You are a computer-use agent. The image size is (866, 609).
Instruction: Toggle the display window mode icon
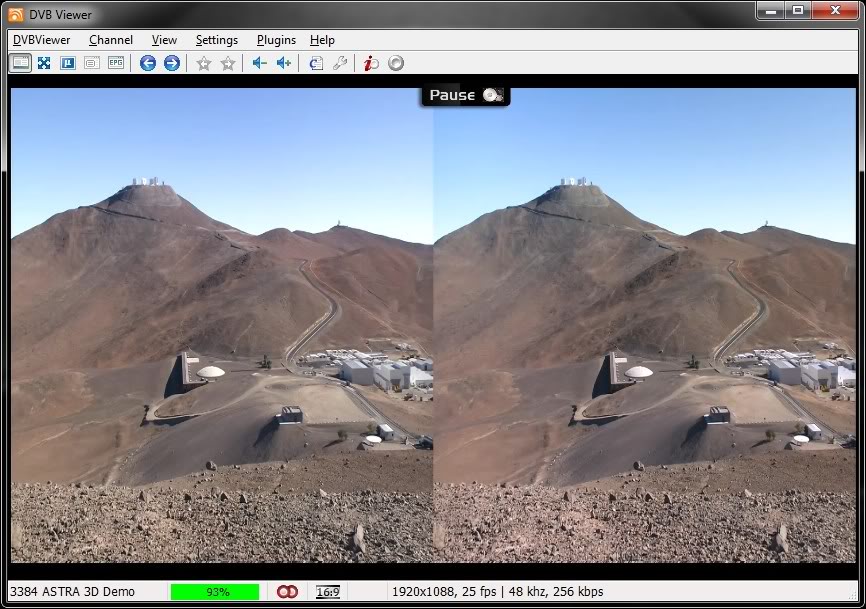[20, 63]
